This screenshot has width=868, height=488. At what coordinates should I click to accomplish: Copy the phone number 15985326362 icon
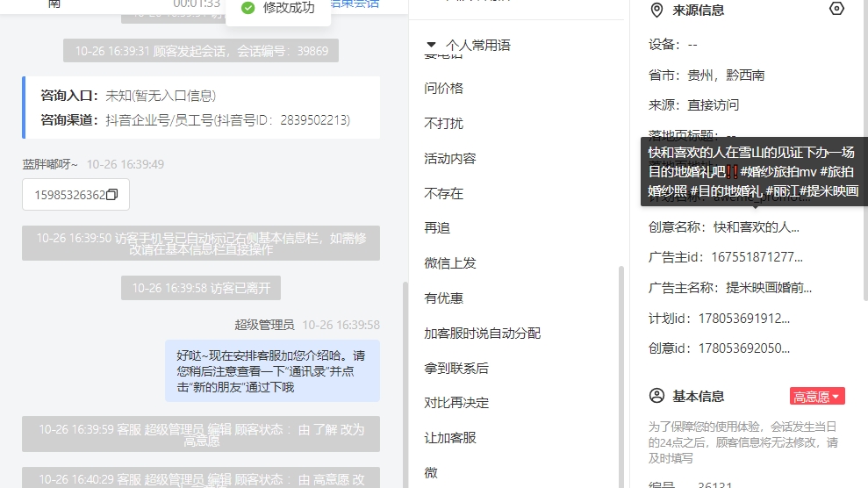[x=111, y=195]
